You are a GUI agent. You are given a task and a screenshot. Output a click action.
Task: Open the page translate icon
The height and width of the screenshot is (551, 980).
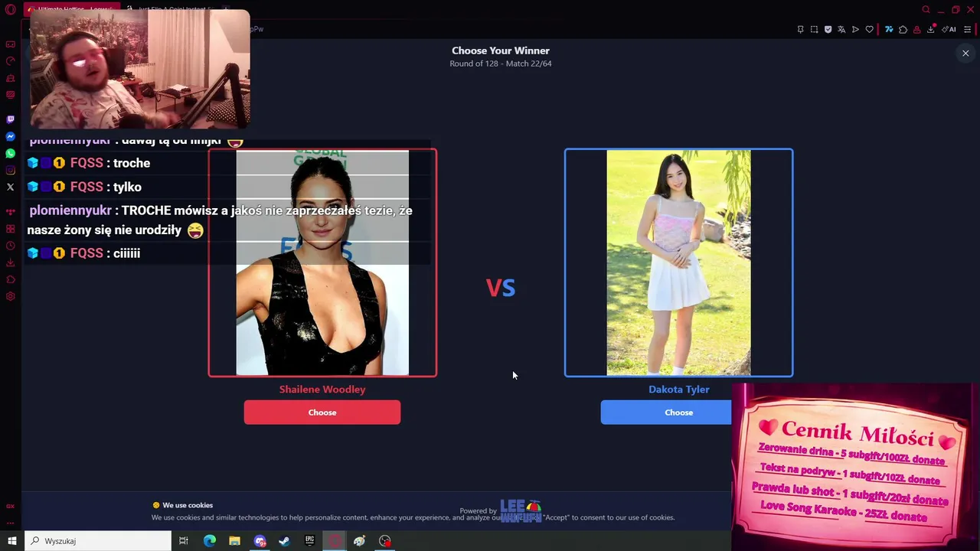click(841, 29)
